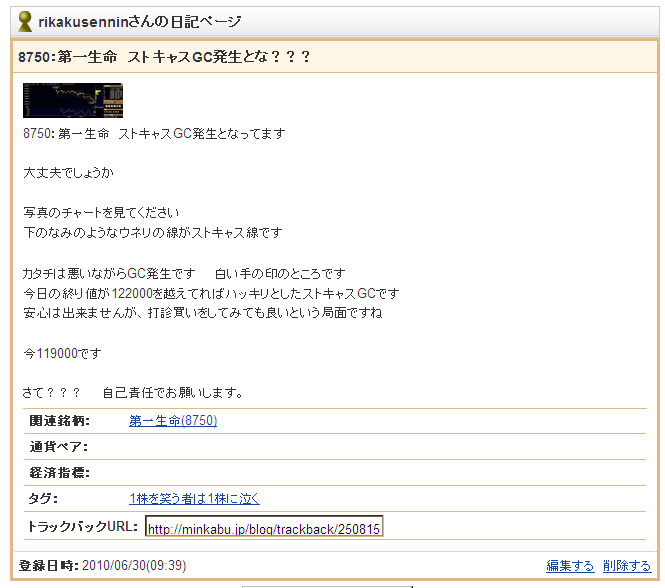Click the line beginning 下のなみのようなウネリ
The height and width of the screenshot is (588, 665).
point(153,232)
